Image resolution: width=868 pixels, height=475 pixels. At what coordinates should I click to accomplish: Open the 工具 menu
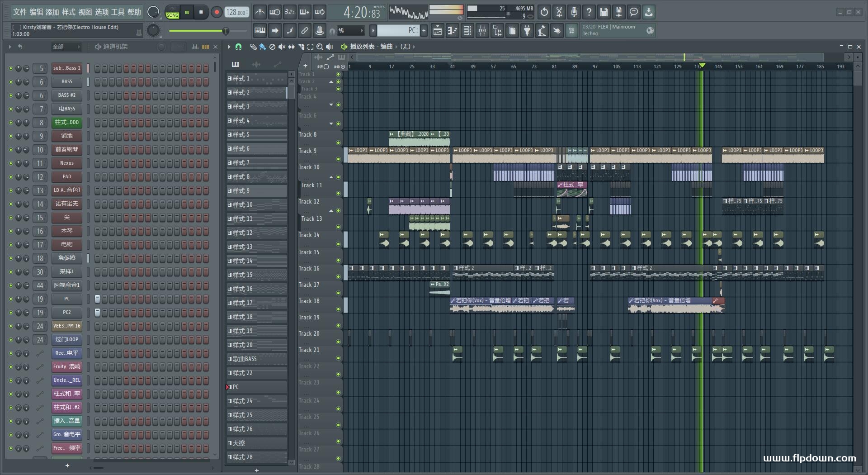click(118, 12)
